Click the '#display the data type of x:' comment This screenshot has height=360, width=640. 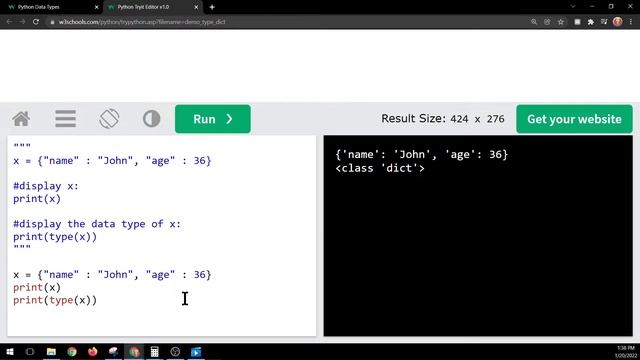point(97,224)
